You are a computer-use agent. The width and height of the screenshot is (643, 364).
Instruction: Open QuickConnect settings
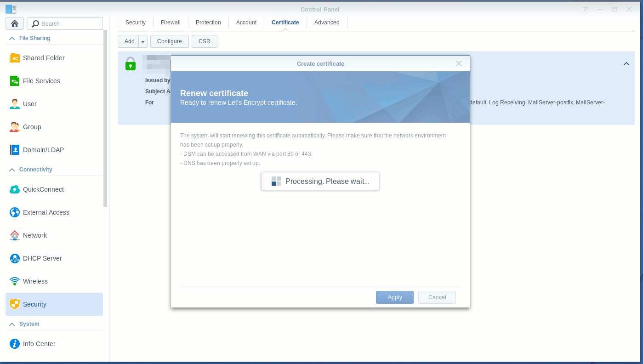[43, 189]
